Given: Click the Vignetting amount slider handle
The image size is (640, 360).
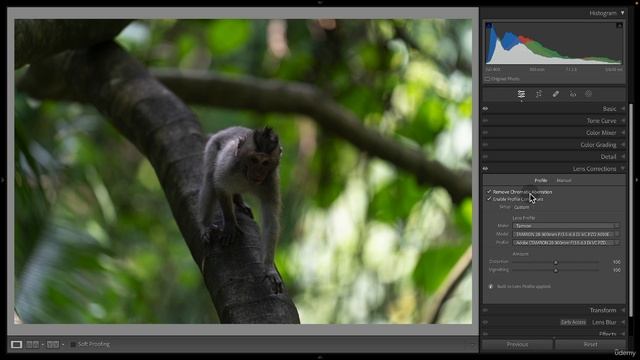Looking at the screenshot, I should tap(556, 270).
